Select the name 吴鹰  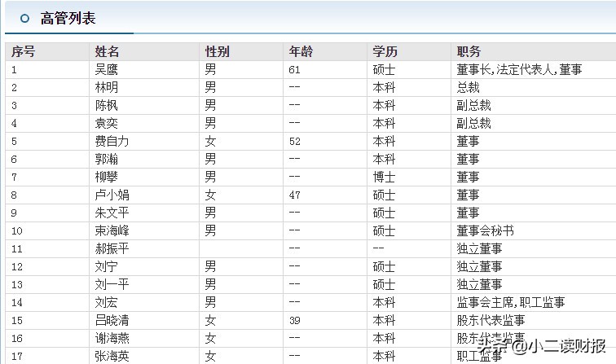(x=107, y=69)
